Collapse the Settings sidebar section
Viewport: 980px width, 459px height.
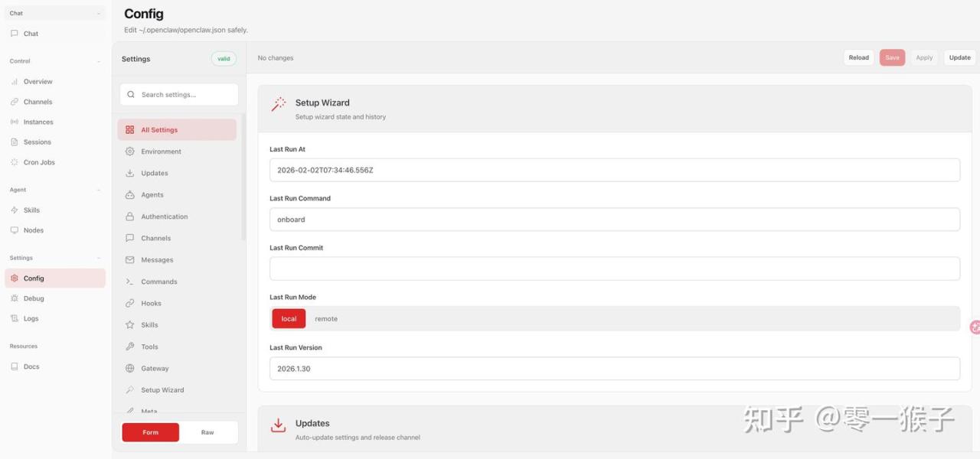coord(99,258)
